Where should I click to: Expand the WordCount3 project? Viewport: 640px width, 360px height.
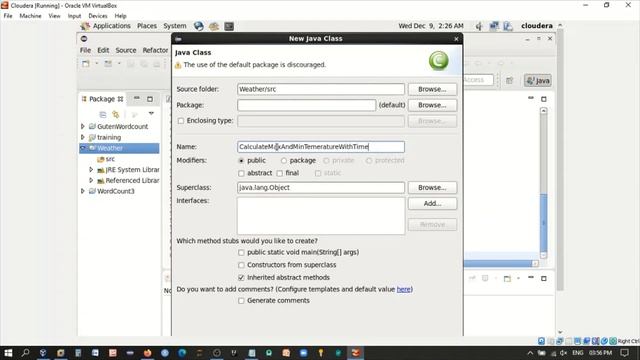83,191
